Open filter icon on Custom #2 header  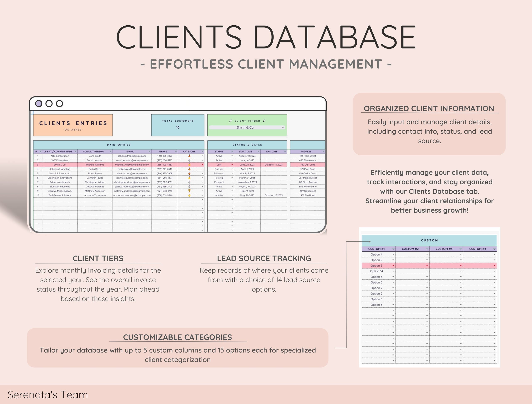pos(427,249)
